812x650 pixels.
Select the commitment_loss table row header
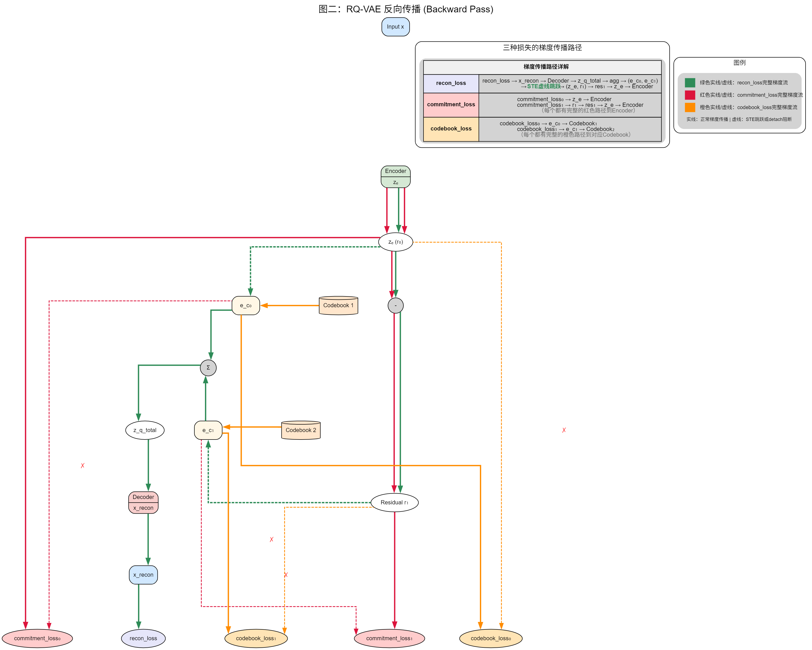click(451, 105)
